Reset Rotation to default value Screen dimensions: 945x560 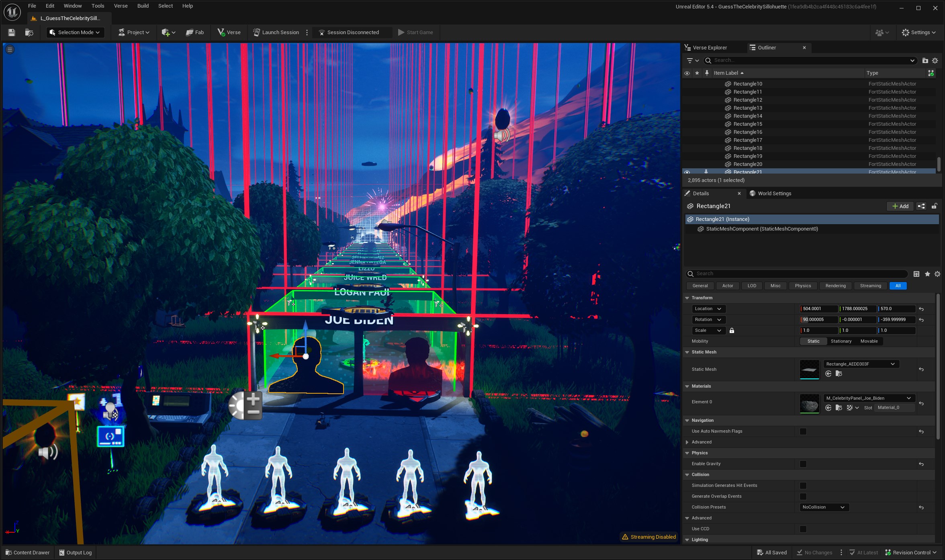click(921, 320)
